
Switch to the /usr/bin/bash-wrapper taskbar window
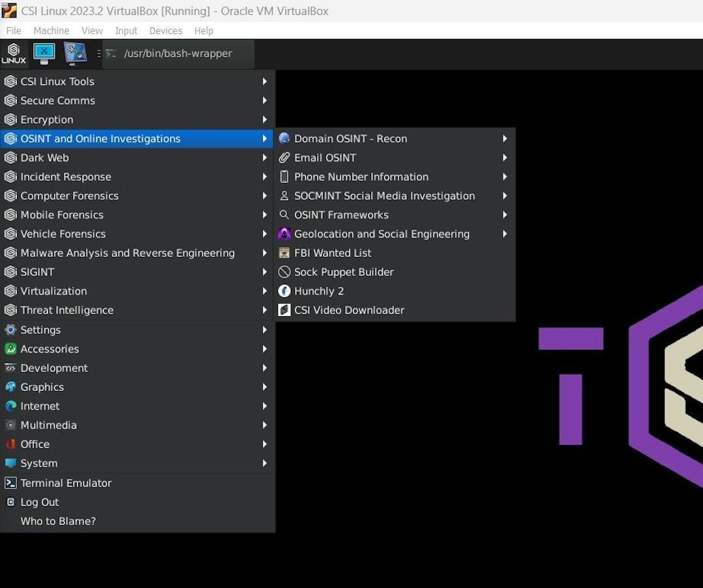(x=178, y=53)
